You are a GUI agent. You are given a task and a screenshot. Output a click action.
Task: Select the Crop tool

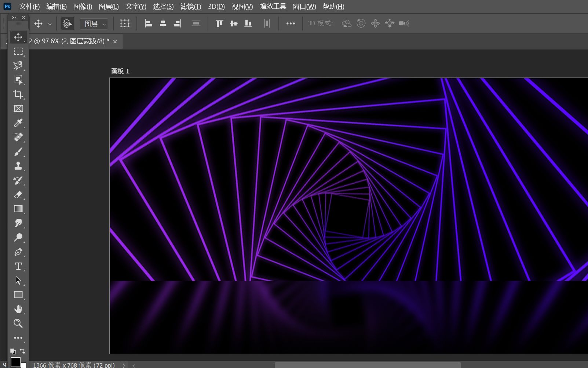coord(18,94)
